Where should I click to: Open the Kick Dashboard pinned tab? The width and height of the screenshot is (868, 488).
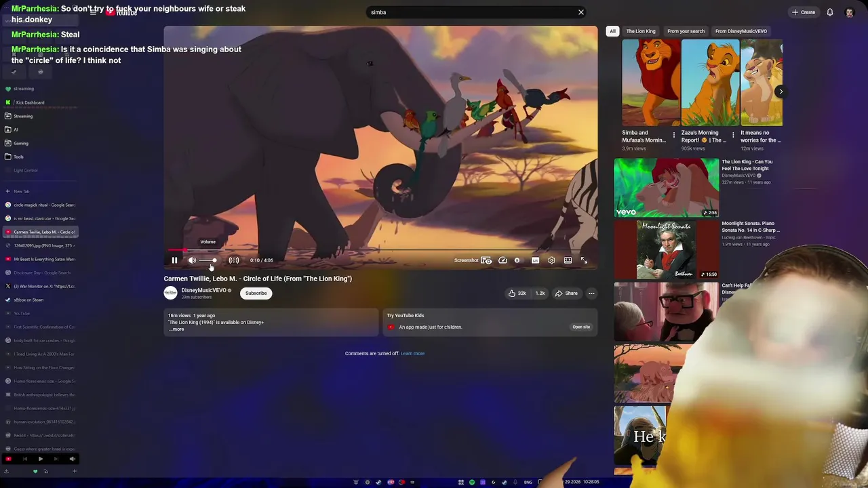click(41, 102)
